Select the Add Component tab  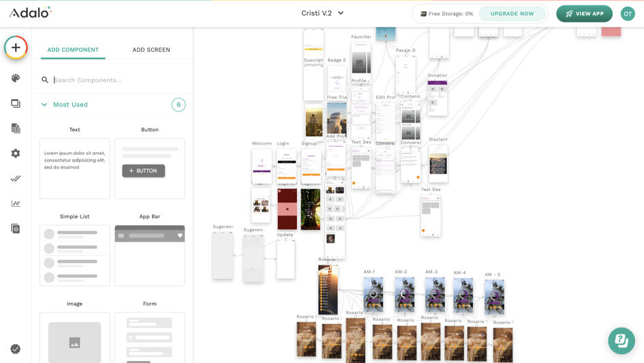73,50
